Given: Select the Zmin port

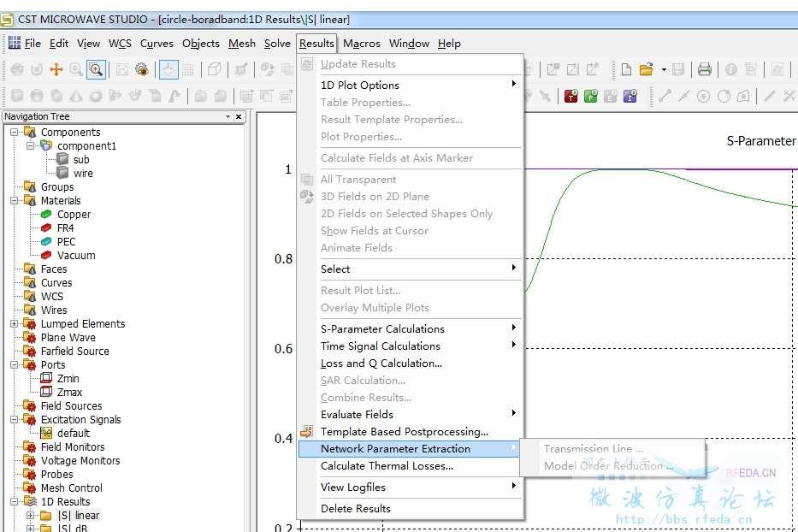Looking at the screenshot, I should (x=68, y=379).
